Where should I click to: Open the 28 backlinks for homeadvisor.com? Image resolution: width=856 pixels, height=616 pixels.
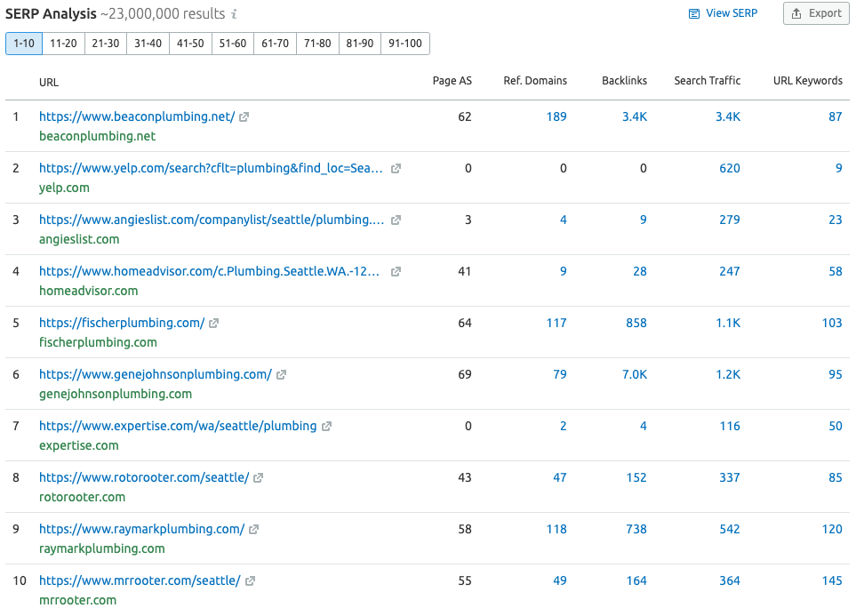tap(640, 271)
